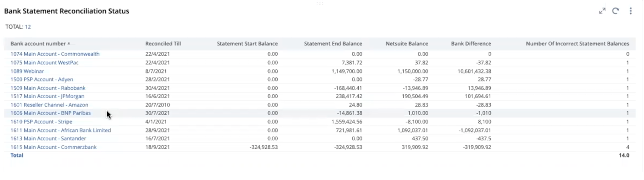The image size is (644, 180).
Task: Open 1606 Main Account - BNP Paribas
Action: pyautogui.click(x=51, y=113)
